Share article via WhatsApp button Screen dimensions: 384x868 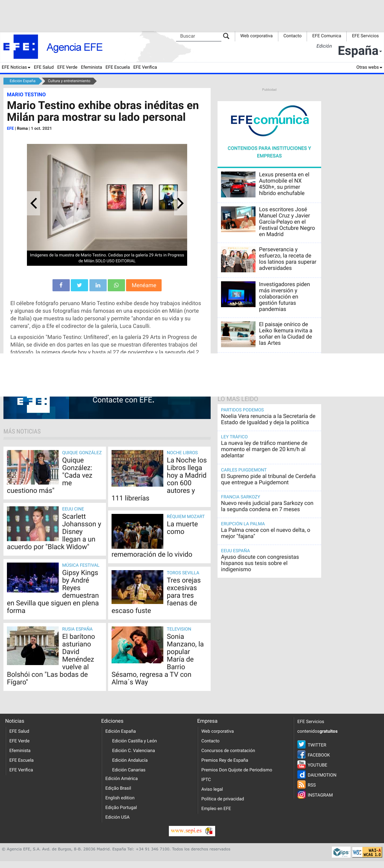[x=116, y=285]
